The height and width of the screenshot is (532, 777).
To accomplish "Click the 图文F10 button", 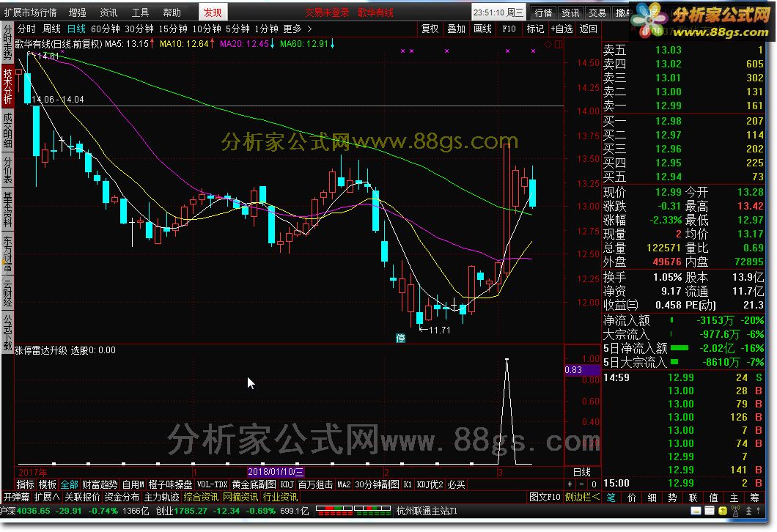I will pyautogui.click(x=545, y=497).
